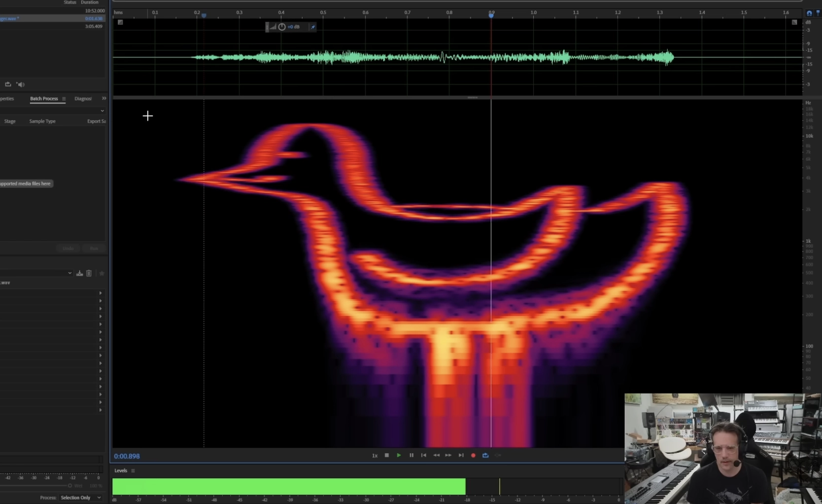This screenshot has width=822, height=504.
Task: Select the Wet mix radio button
Action: point(70,485)
